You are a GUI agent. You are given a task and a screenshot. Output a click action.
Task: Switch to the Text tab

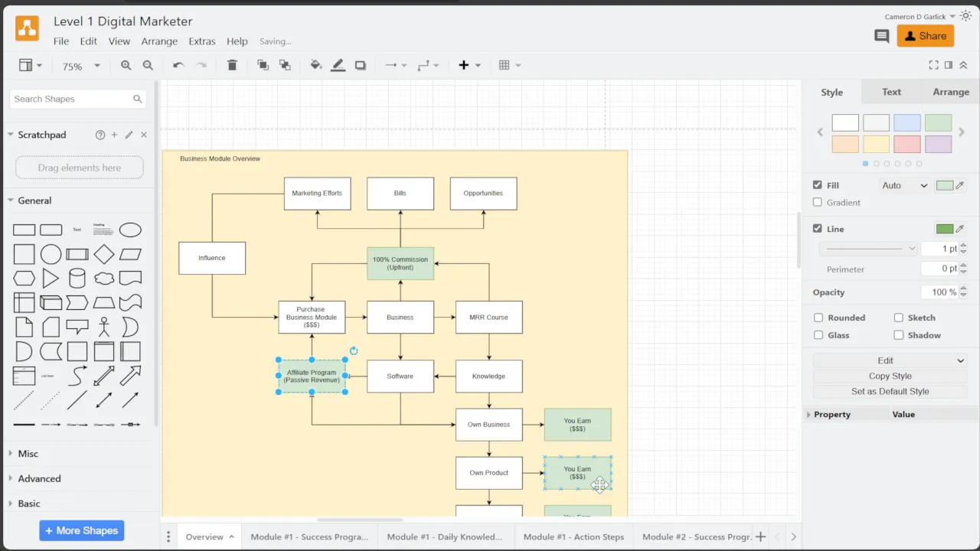[891, 92]
